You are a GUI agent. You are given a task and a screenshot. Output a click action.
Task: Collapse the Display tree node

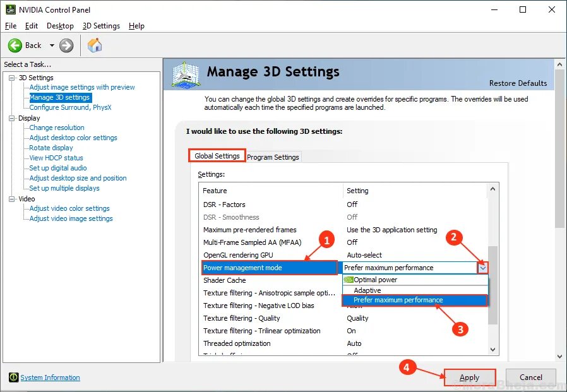12,118
